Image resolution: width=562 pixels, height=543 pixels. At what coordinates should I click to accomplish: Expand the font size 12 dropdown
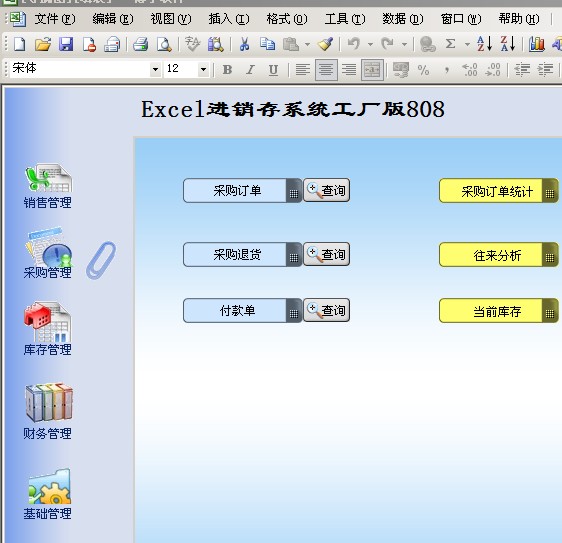tap(203, 69)
